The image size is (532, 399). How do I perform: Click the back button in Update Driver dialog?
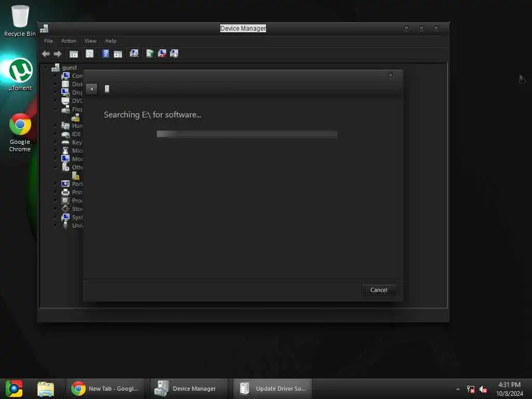pyautogui.click(x=91, y=89)
